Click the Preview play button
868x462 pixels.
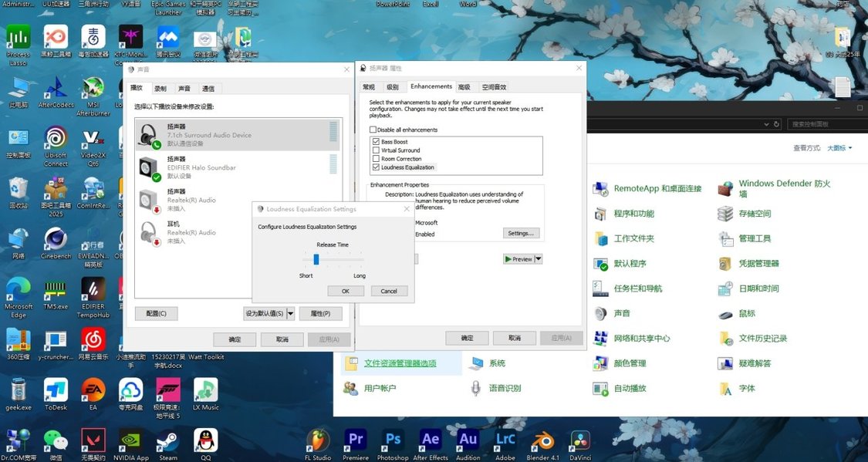pyautogui.click(x=518, y=259)
